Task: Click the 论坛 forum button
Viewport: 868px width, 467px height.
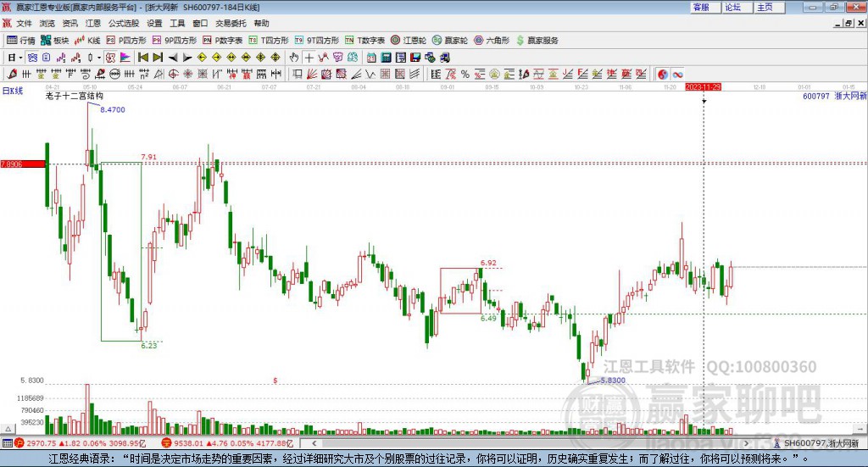Action: click(x=737, y=7)
